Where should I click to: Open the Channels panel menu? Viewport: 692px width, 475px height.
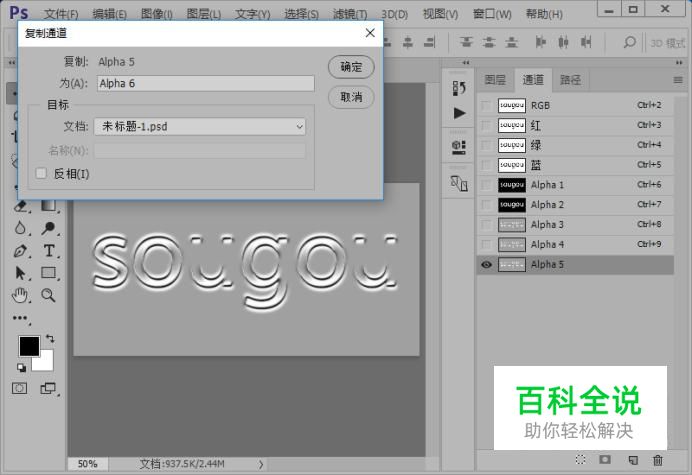(678, 80)
